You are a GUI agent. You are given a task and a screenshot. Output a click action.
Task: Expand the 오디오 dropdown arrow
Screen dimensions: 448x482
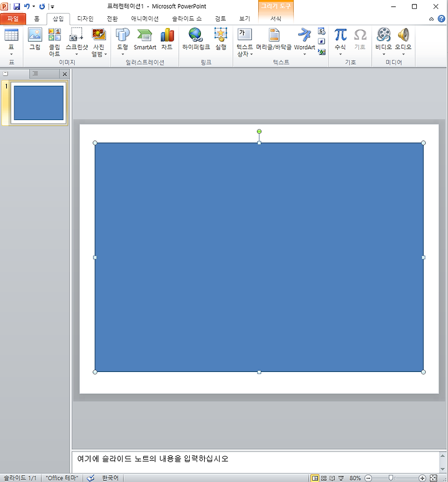tap(403, 54)
